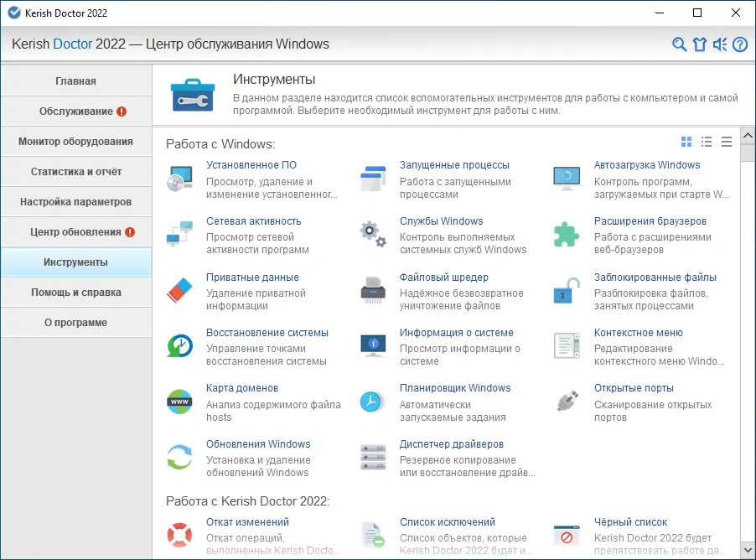Click the Службы Windows gears icon
The height and width of the screenshot is (560, 756).
pos(373,235)
